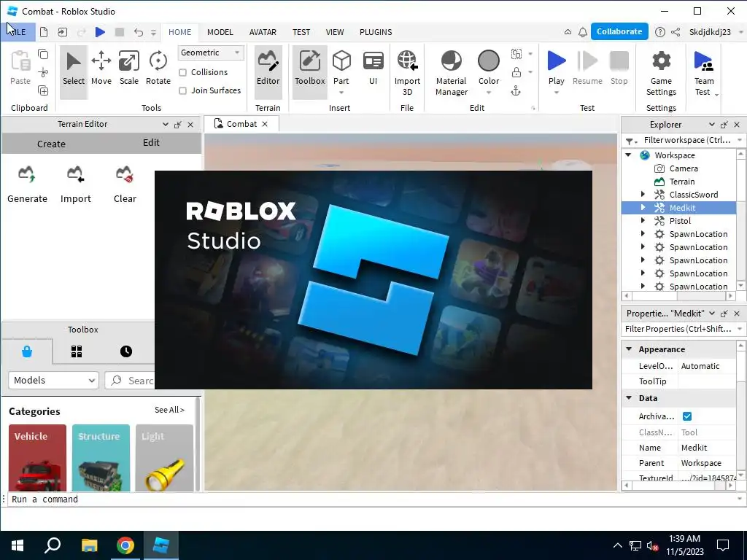Screen dimensions: 747x560
Task: Click the lock icon in Edit group
Action: pos(516,72)
